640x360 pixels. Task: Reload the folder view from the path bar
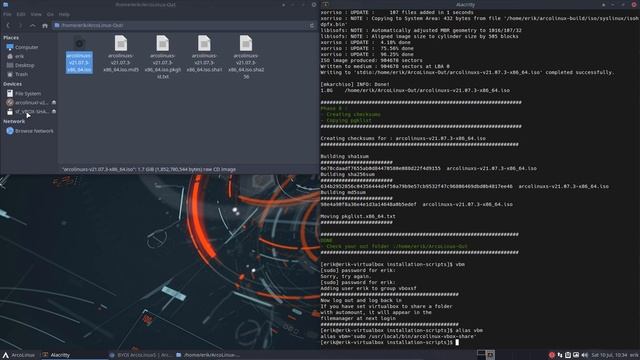(x=312, y=25)
